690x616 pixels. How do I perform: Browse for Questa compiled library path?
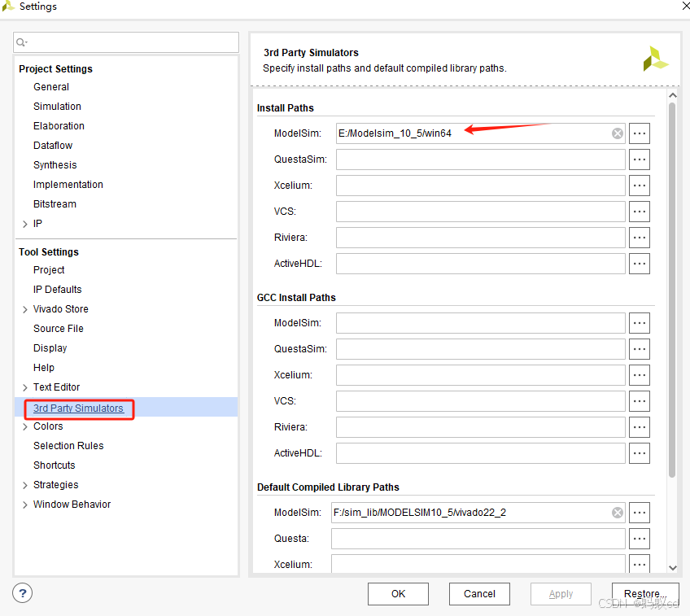639,539
